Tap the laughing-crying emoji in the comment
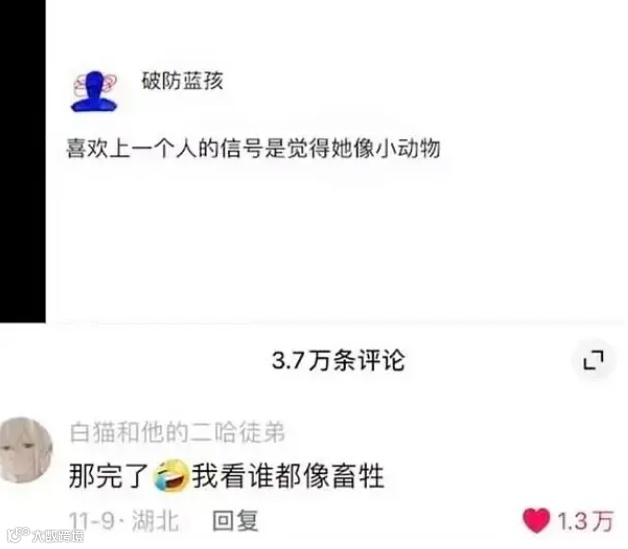This screenshot has width=628, height=549. (x=171, y=476)
